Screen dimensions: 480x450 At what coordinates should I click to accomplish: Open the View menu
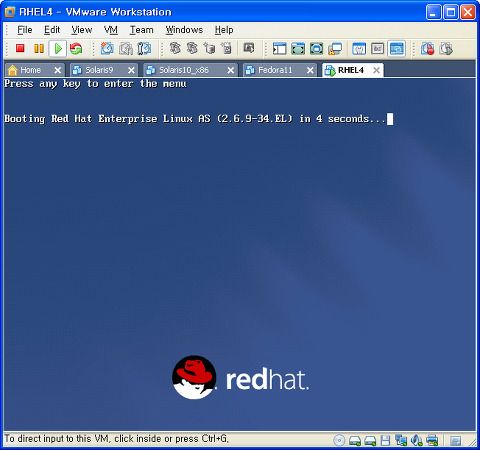tap(82, 30)
